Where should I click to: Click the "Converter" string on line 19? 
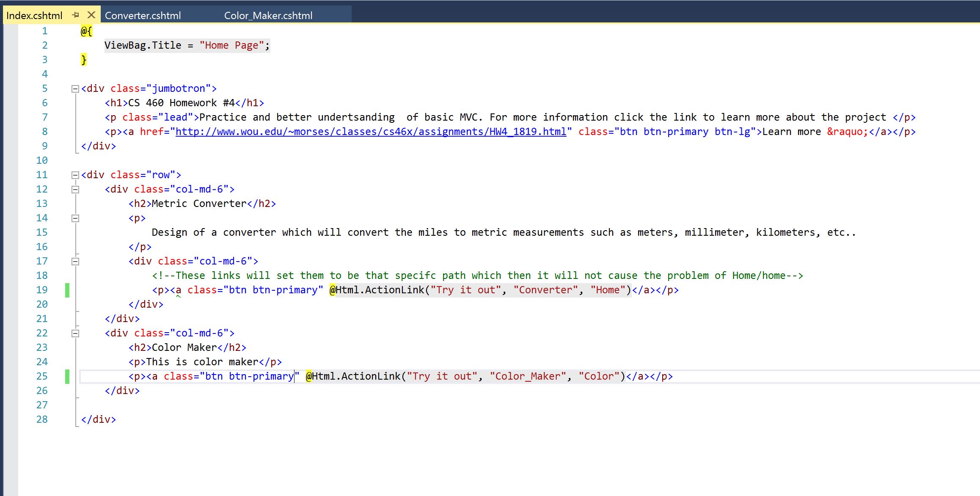tap(545, 290)
